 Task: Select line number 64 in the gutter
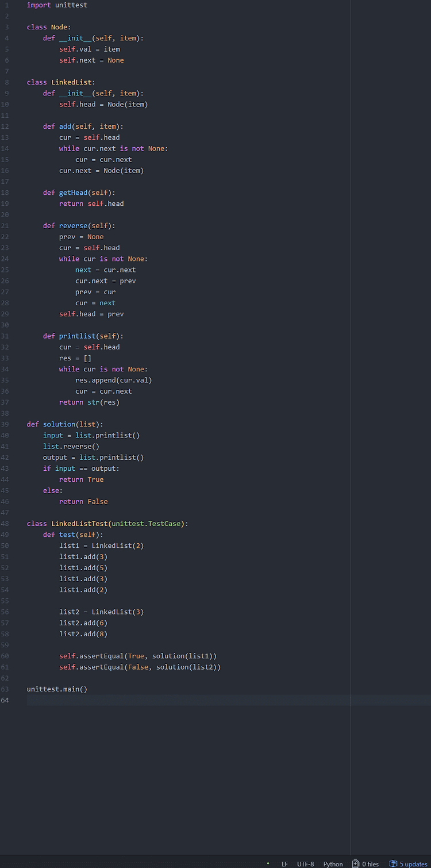click(5, 700)
